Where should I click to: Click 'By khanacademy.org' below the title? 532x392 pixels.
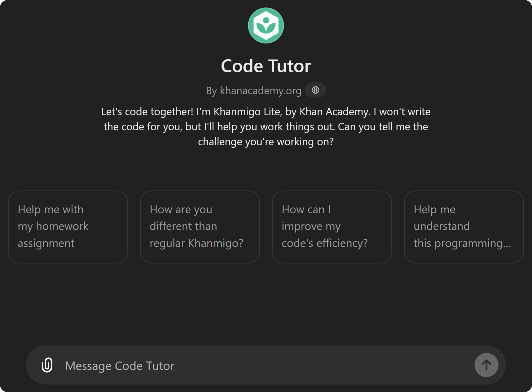(x=253, y=90)
